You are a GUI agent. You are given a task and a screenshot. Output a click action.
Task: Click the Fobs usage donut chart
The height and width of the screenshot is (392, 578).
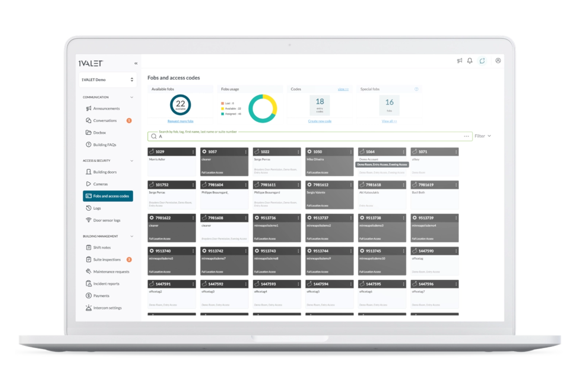(263, 109)
